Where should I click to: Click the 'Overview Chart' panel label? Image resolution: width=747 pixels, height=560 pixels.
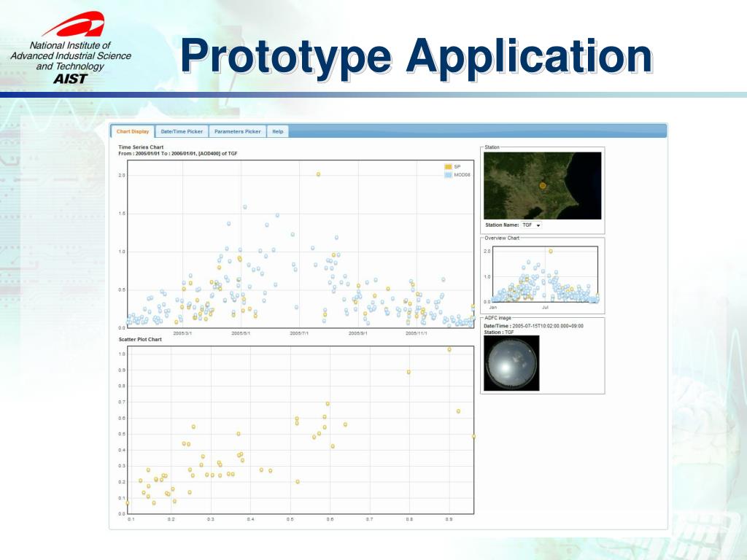click(502, 238)
